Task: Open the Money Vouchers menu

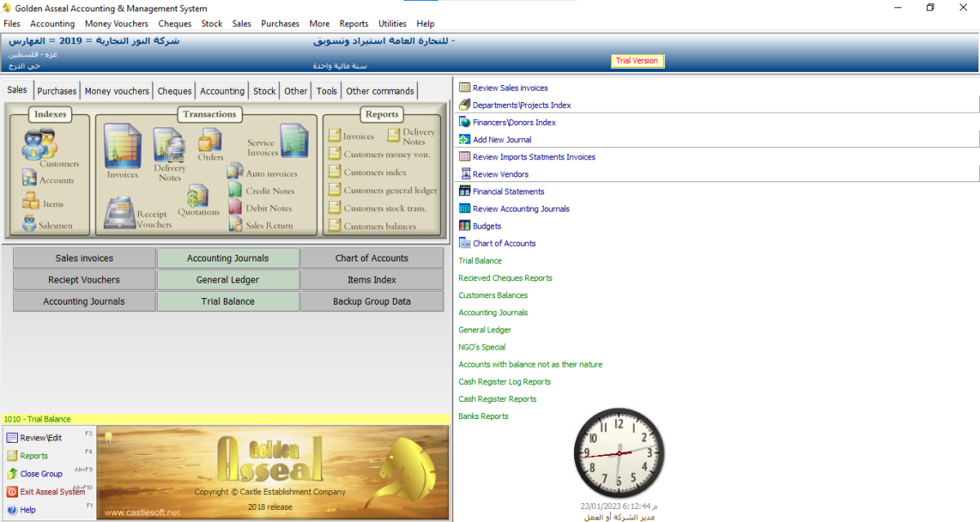Action: tap(117, 24)
